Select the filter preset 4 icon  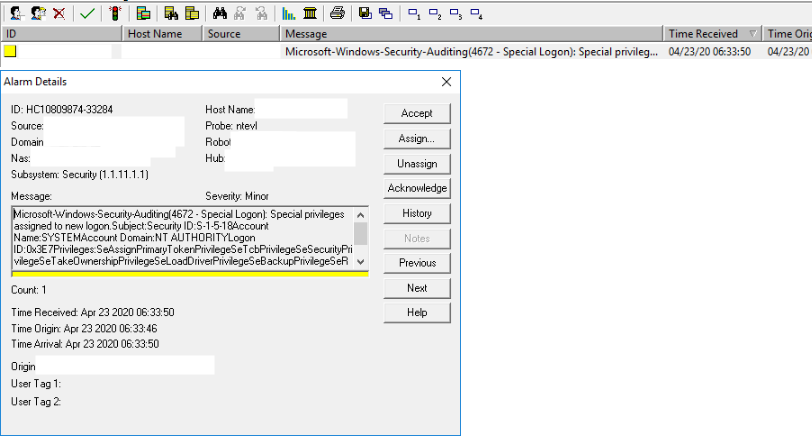tap(476, 14)
